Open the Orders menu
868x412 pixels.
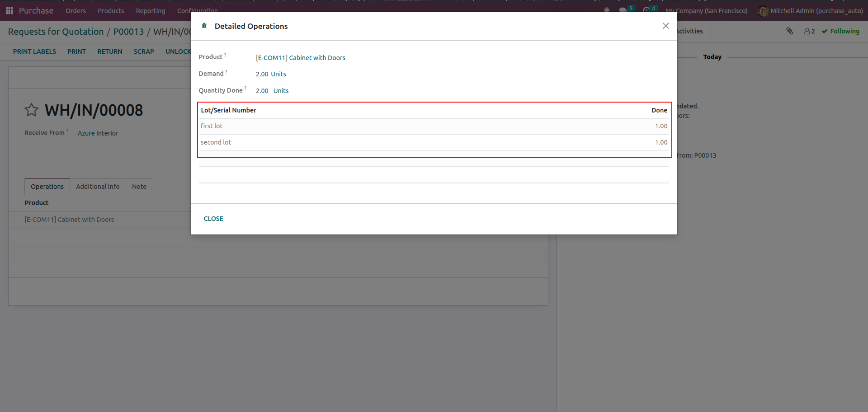click(x=75, y=11)
